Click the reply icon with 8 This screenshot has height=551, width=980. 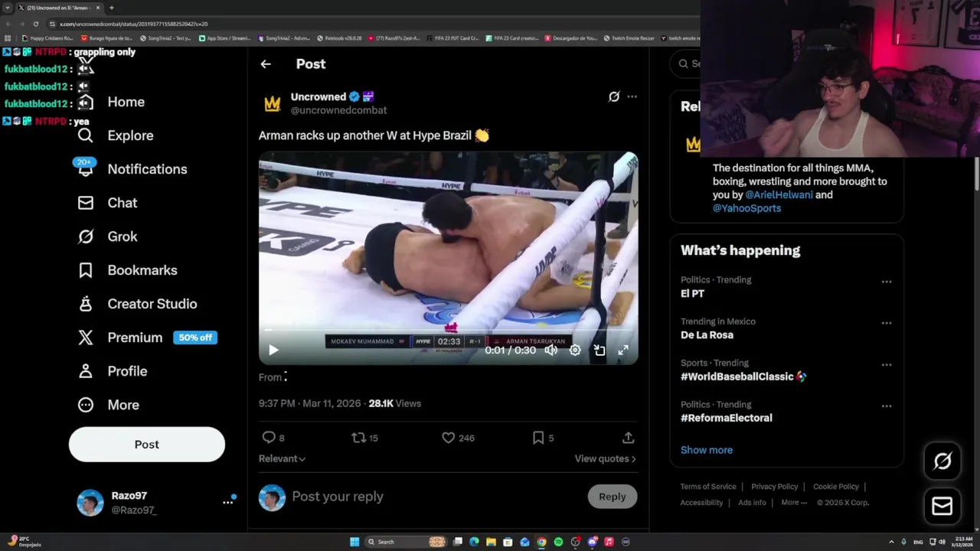point(273,438)
